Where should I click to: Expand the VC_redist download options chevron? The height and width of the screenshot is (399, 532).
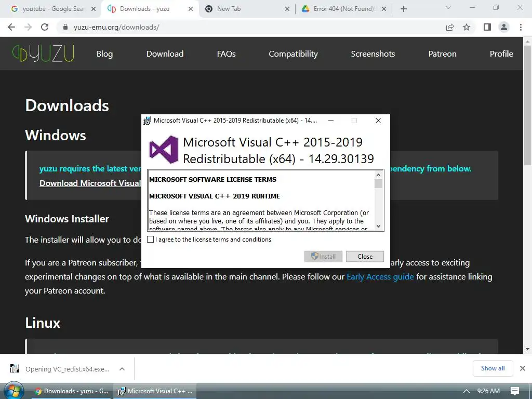click(x=122, y=369)
